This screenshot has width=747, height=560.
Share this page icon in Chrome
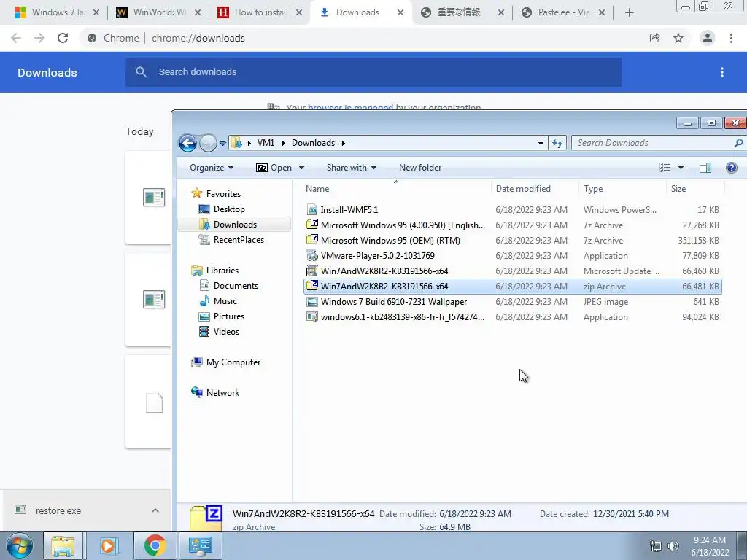click(x=654, y=38)
